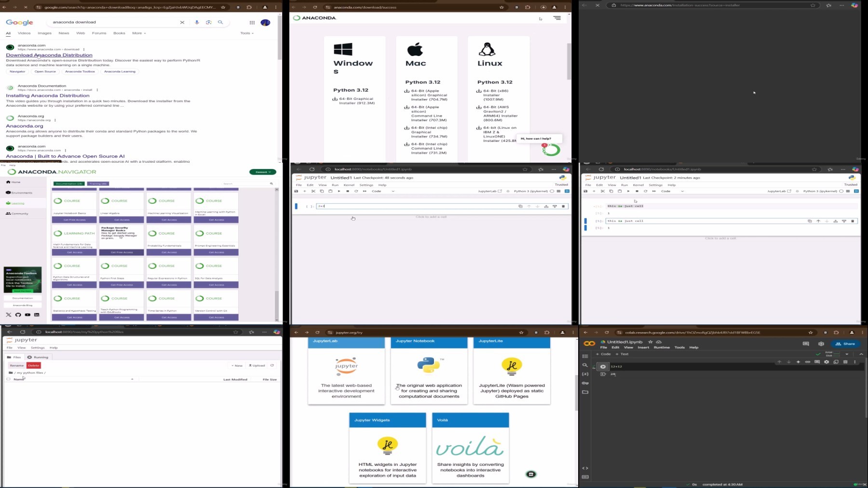
Task: Cut the cell in the 2+2 Jupyter notebook
Action: (313, 191)
